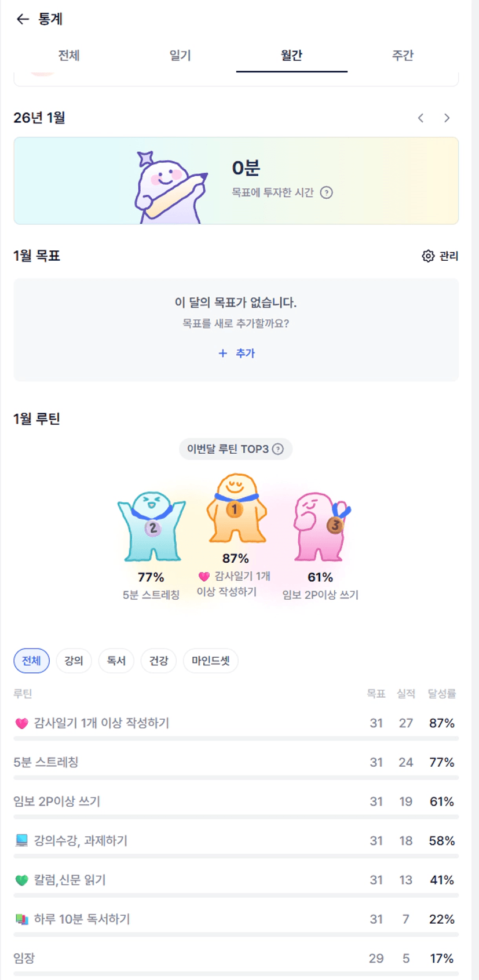The width and height of the screenshot is (479, 980).
Task: Click info icon on 이번달 루틴 TOP3
Action: pos(278,449)
